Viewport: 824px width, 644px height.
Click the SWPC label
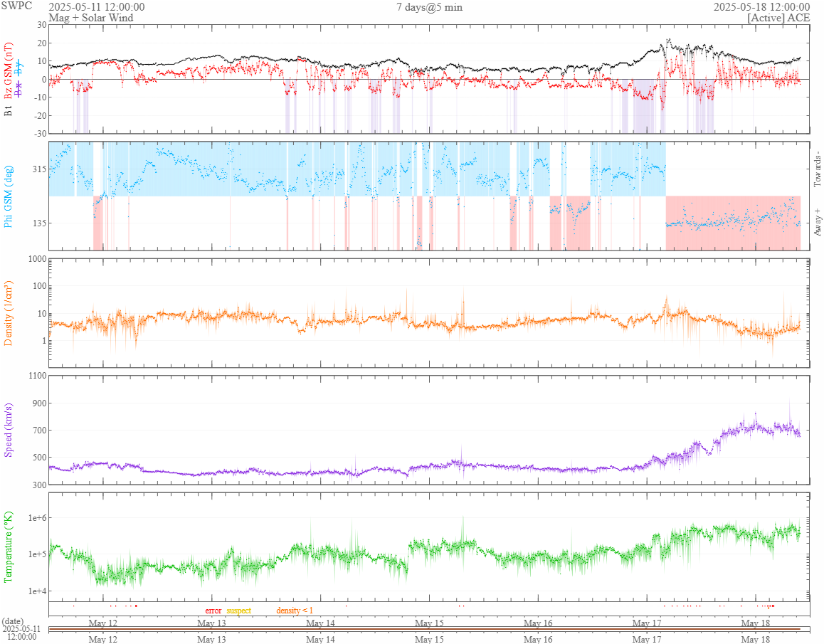pos(16,6)
